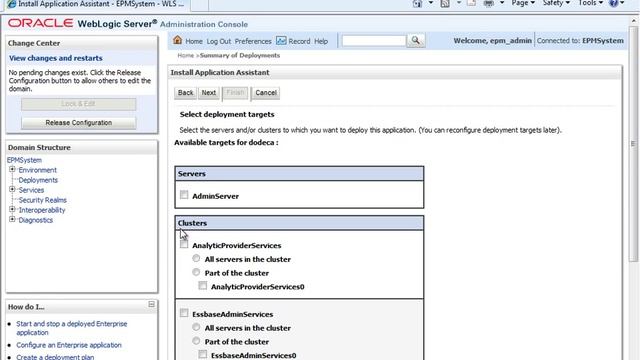Open the Safety menu
This screenshot has height=360, width=640.
point(556,3)
